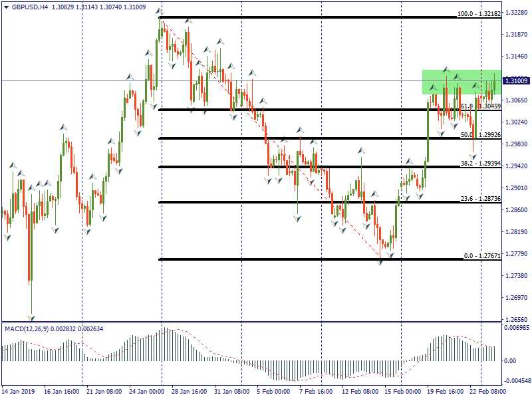The height and width of the screenshot is (399, 532).
Task: Click the up fractal arrow atop the green zone
Action: click(446, 68)
